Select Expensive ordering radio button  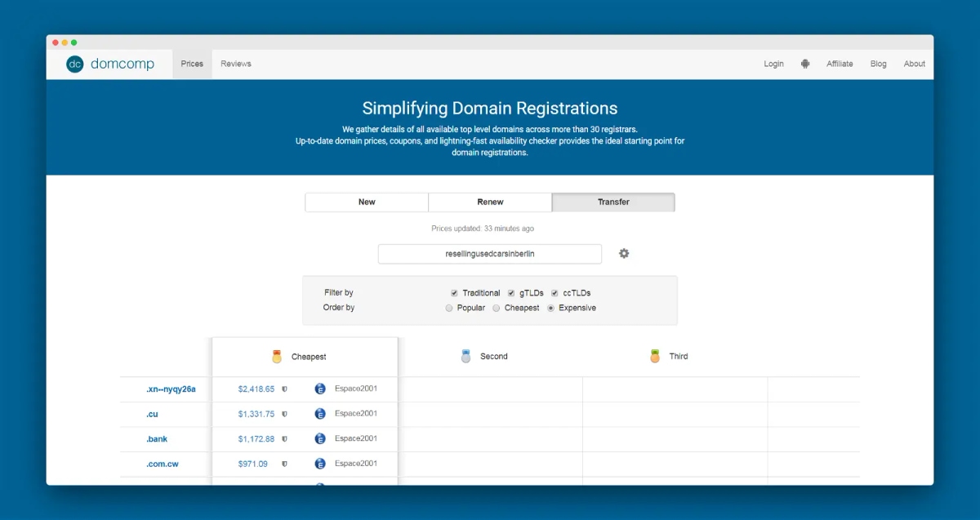point(550,308)
